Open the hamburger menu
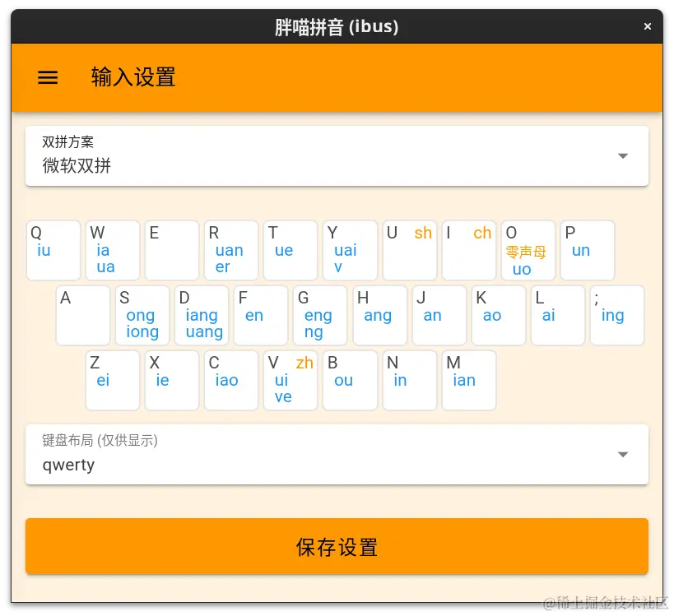Viewport: 674px width, 616px height. click(48, 78)
